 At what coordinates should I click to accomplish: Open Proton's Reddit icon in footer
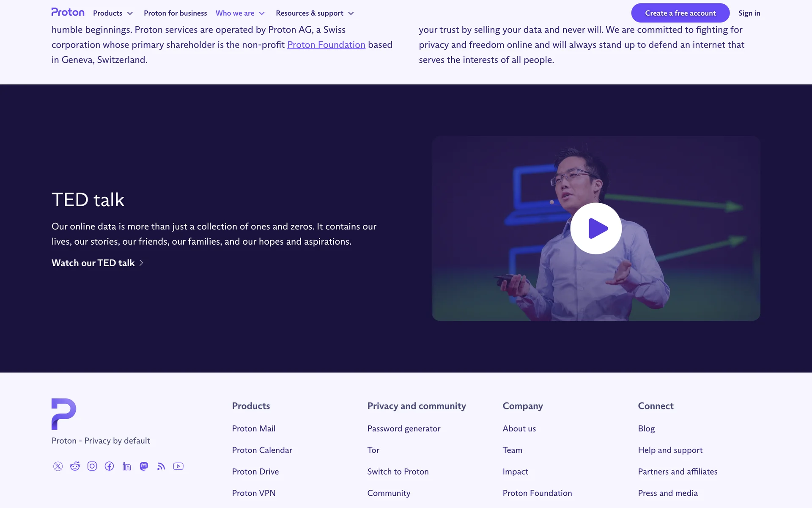pos(75,466)
